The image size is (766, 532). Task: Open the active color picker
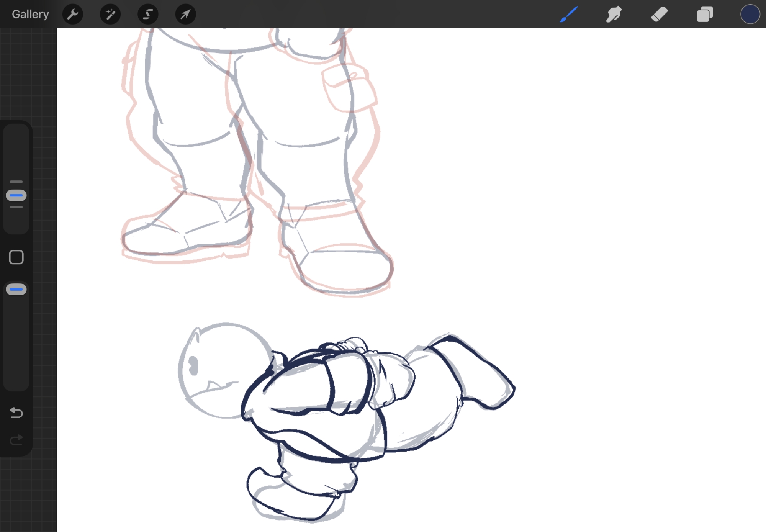[750, 14]
